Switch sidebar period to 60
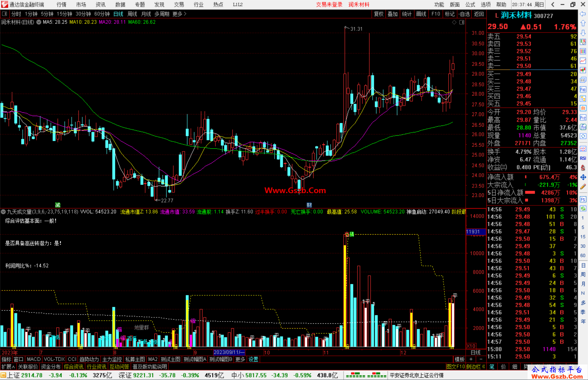 tap(583, 256)
